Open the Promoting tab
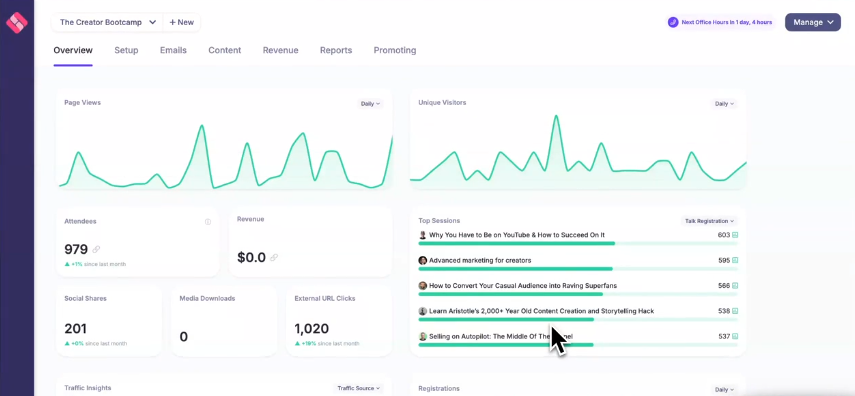Viewport: 855px width, 396px height. click(x=395, y=50)
